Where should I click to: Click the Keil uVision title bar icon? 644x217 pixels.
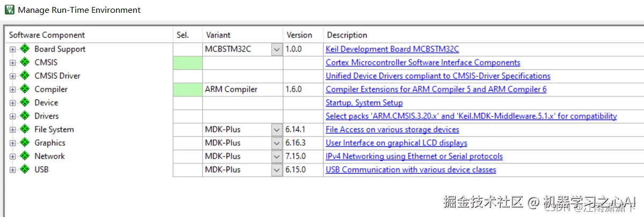[x=9, y=10]
